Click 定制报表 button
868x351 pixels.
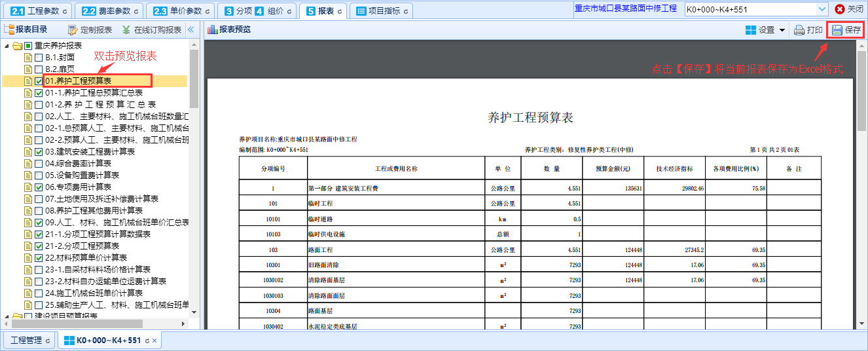(x=90, y=29)
